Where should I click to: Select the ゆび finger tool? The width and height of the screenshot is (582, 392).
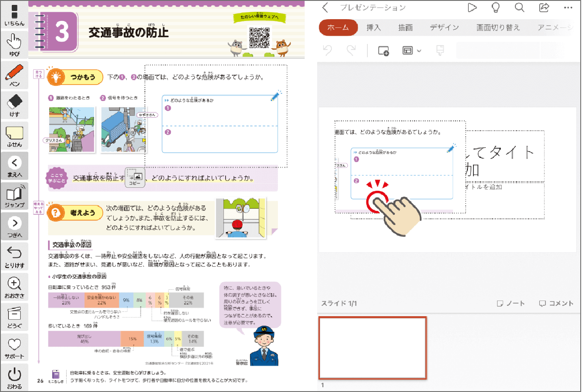click(x=14, y=44)
